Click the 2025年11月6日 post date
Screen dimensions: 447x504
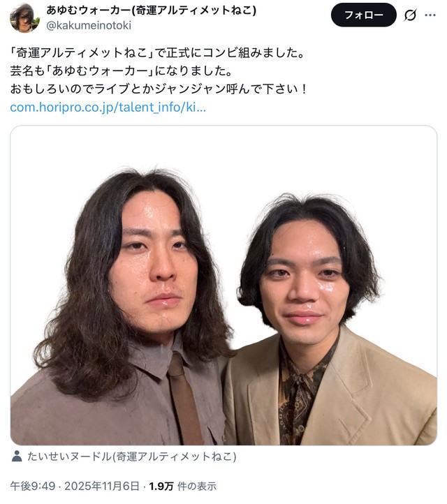pyautogui.click(x=102, y=486)
